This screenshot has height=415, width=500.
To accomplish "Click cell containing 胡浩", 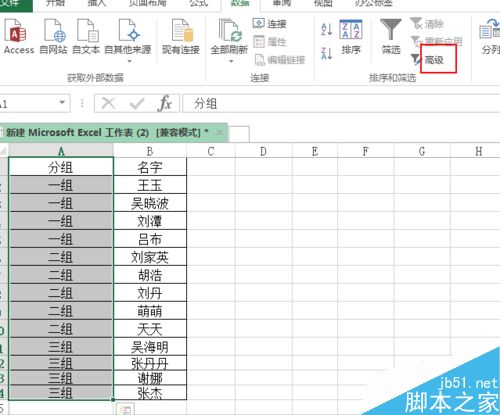I will [150, 275].
